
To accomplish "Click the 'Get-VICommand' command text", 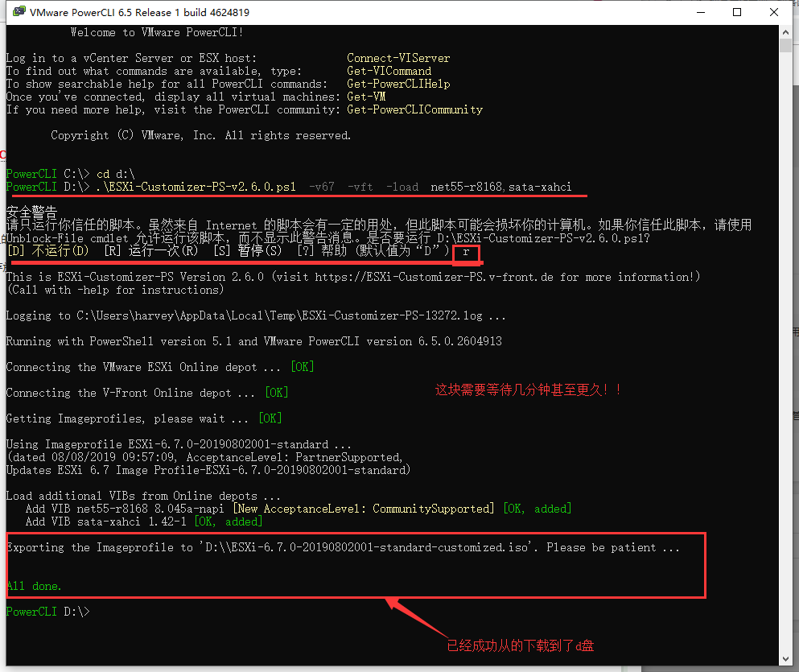I will [x=389, y=71].
